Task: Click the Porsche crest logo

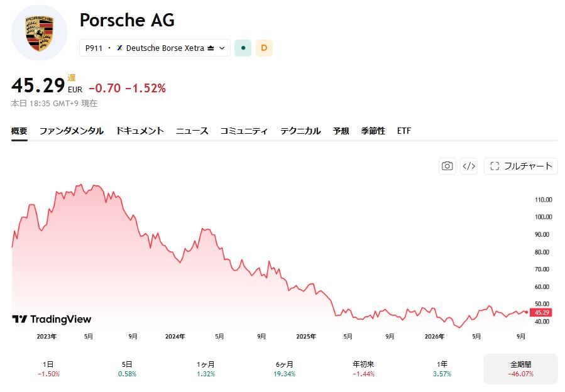Action: click(x=39, y=33)
